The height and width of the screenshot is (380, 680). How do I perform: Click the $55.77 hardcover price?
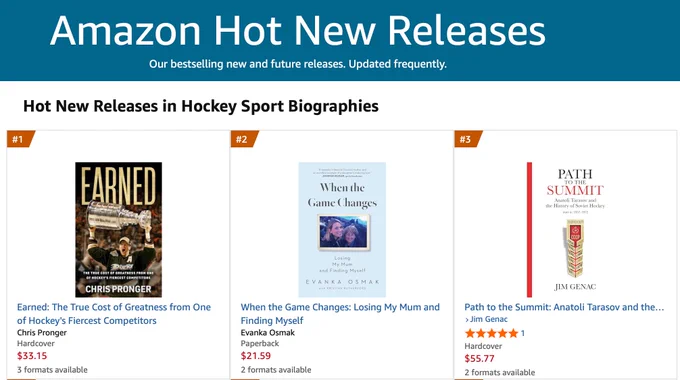pos(479,358)
